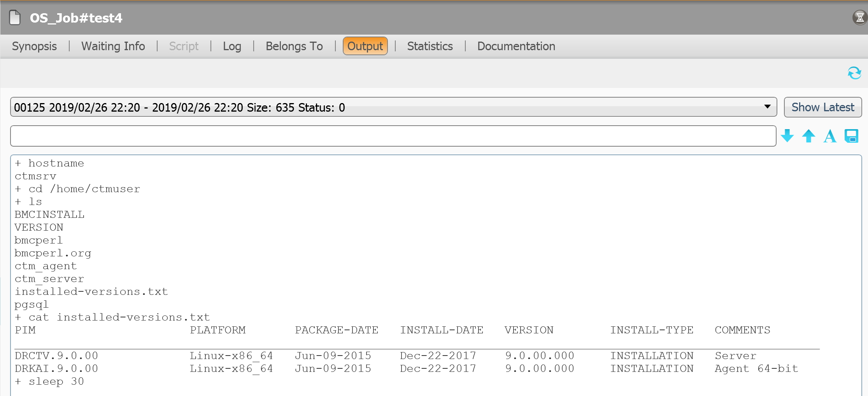Image resolution: width=868 pixels, height=396 pixels.
Task: Click the 'DRCTV.9.0.00' value
Action: click(56, 356)
